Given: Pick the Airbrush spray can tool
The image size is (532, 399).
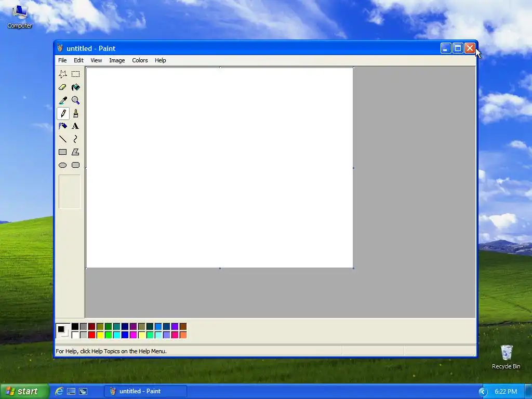Looking at the screenshot, I should coord(63,126).
